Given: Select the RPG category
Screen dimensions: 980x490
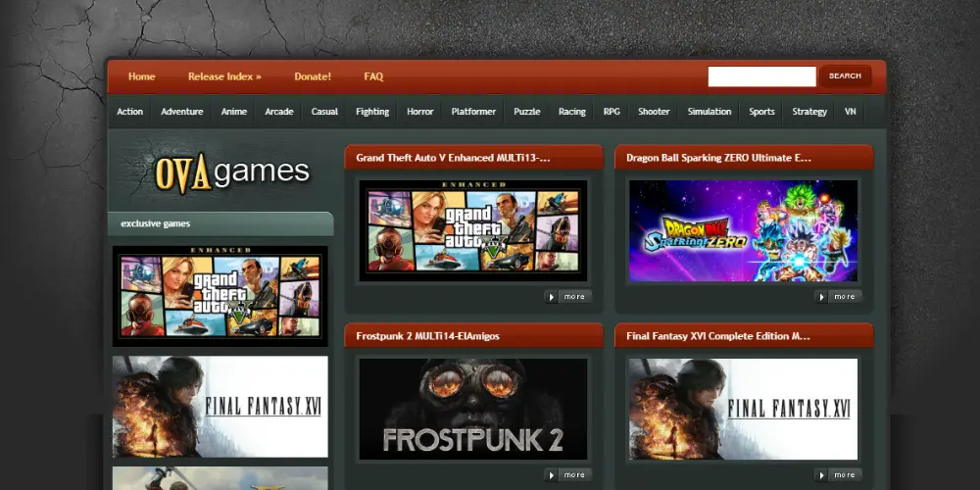Looking at the screenshot, I should pyautogui.click(x=612, y=112).
